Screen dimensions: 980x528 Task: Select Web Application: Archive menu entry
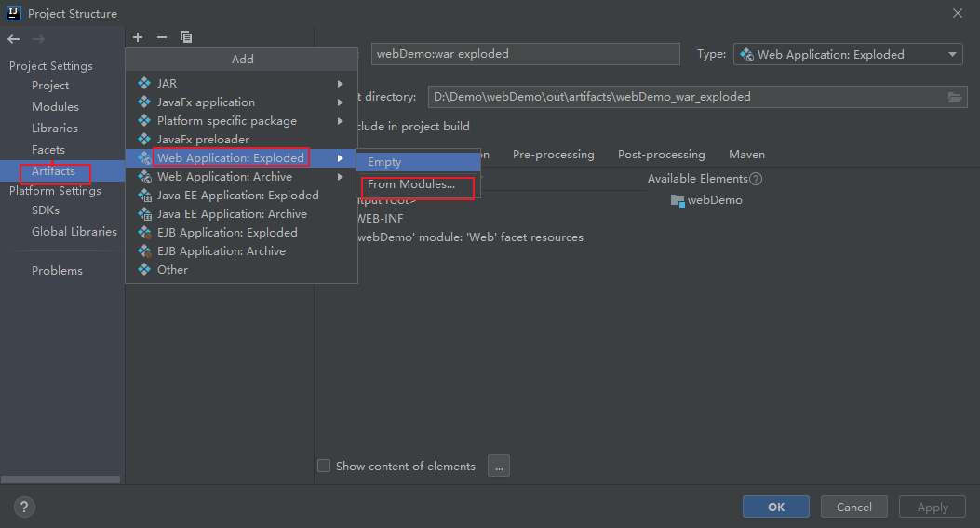coord(224,177)
